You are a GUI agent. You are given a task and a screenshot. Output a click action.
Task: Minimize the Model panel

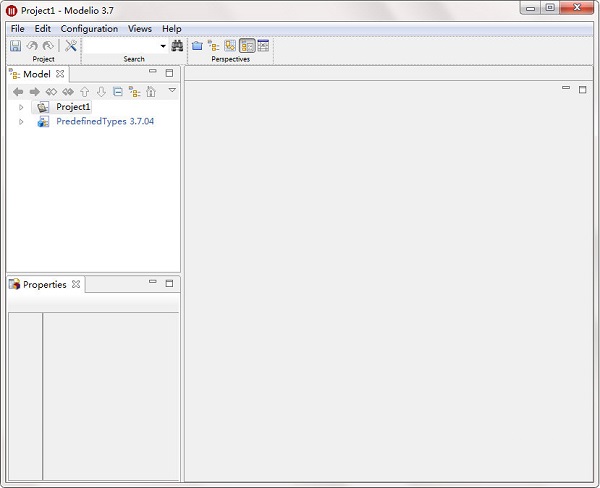[153, 72]
